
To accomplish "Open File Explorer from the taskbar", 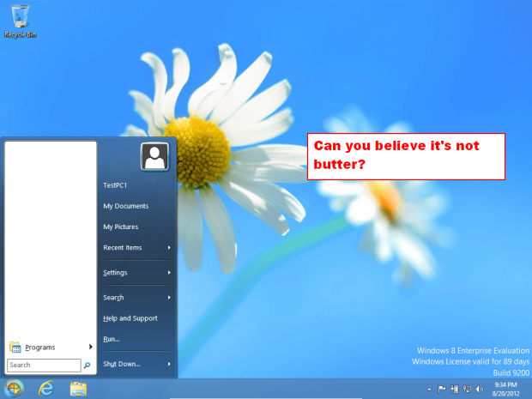I will coord(78,389).
